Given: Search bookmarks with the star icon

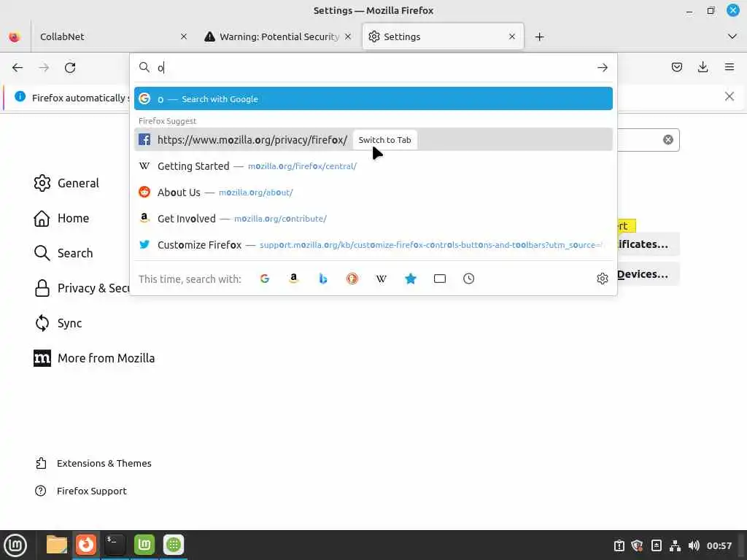Looking at the screenshot, I should pos(411,279).
